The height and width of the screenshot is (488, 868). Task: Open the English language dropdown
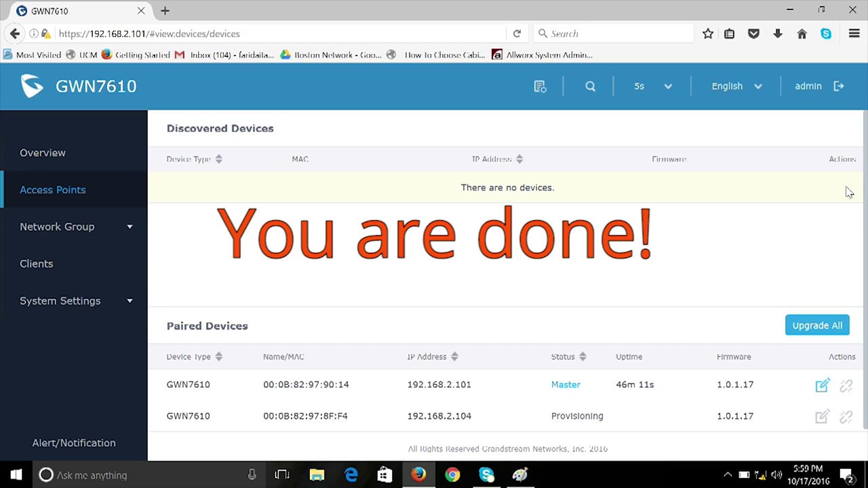tap(736, 86)
